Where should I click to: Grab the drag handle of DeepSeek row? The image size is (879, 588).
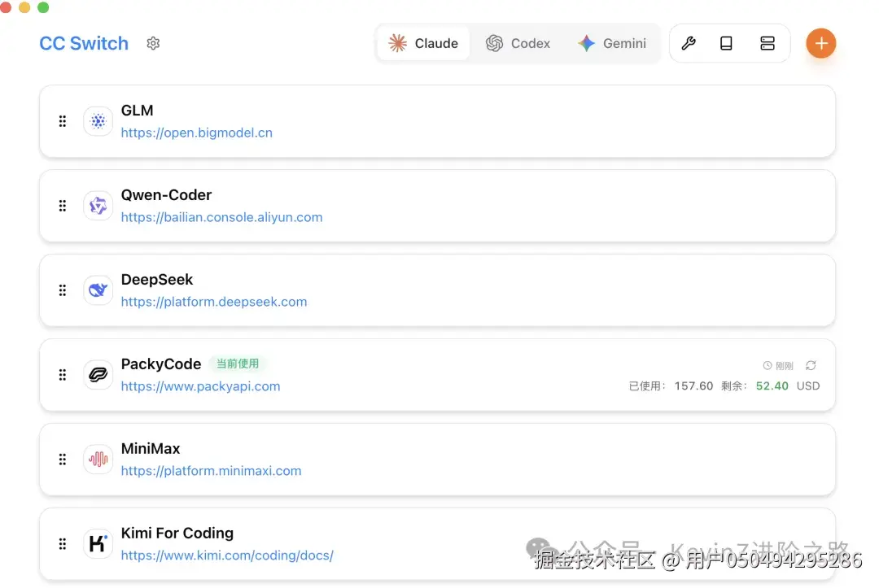[x=62, y=290]
